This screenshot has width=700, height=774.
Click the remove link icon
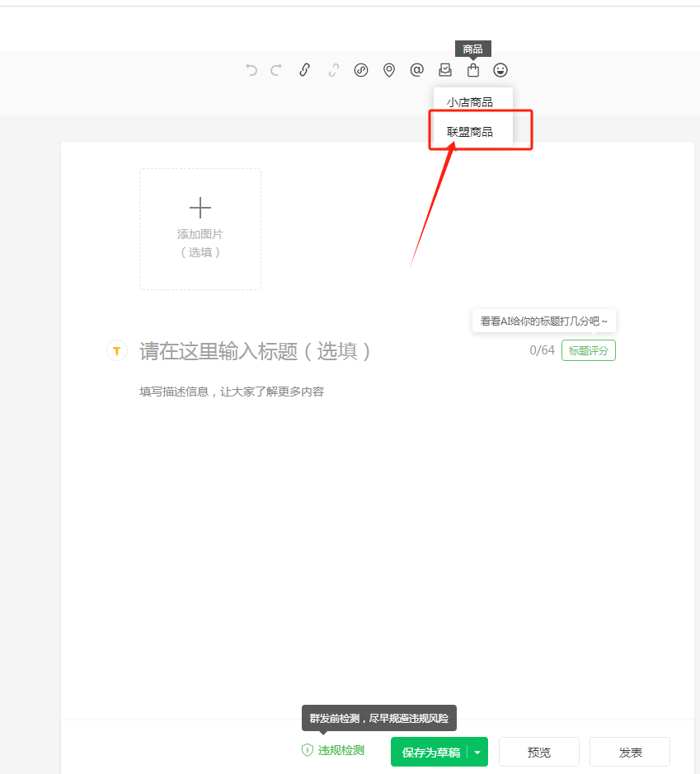[x=333, y=70]
